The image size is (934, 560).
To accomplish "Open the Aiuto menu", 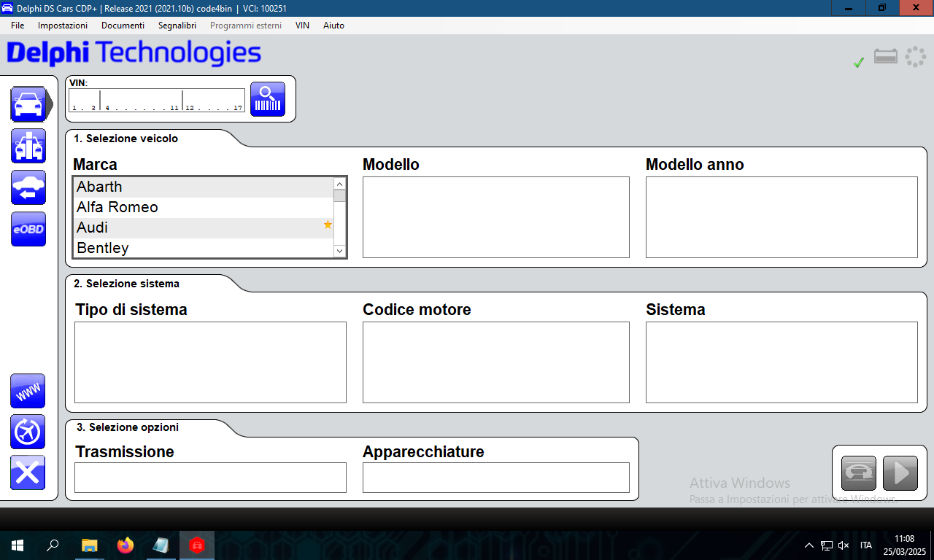I will [x=333, y=25].
